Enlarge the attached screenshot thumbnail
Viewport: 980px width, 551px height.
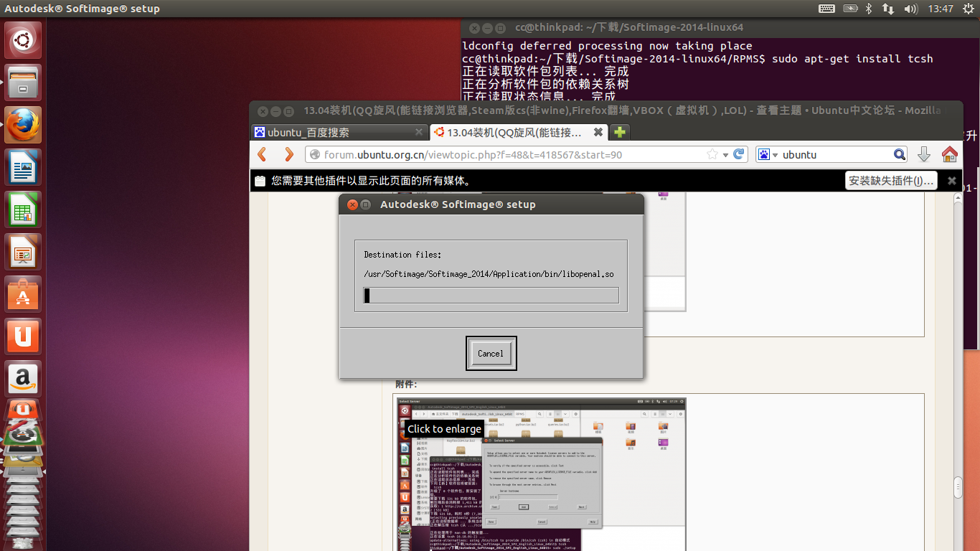pos(542,474)
